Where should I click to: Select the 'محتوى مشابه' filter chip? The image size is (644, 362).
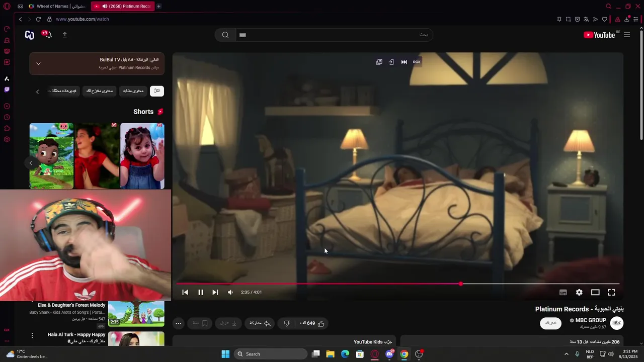[x=133, y=91]
